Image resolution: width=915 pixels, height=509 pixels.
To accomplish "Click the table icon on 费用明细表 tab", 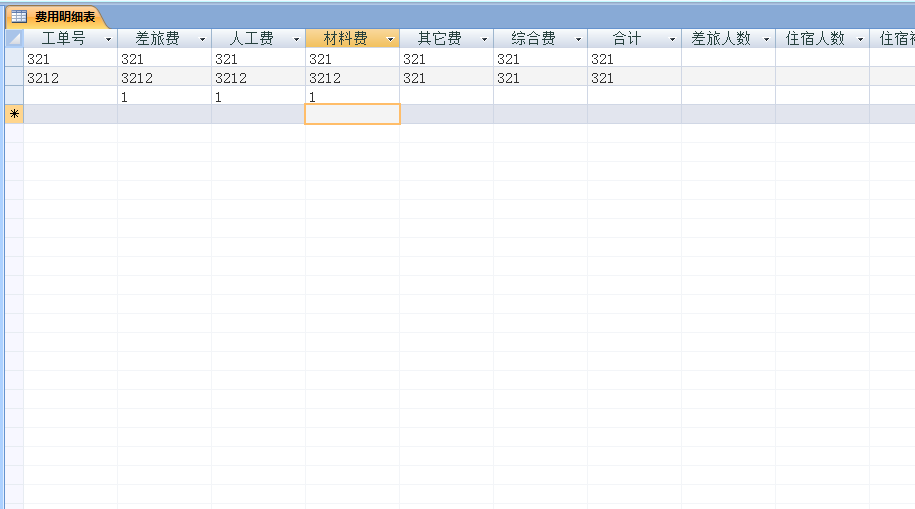I will 19,17.
